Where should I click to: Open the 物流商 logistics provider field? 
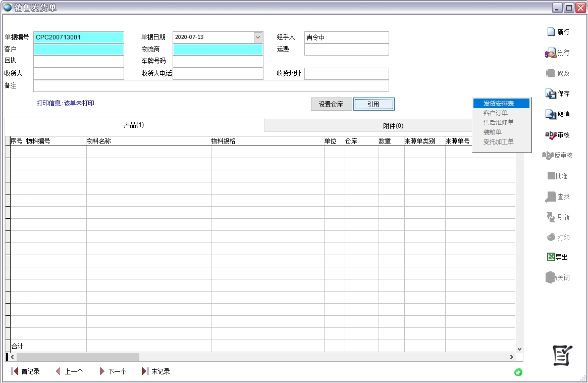point(218,50)
